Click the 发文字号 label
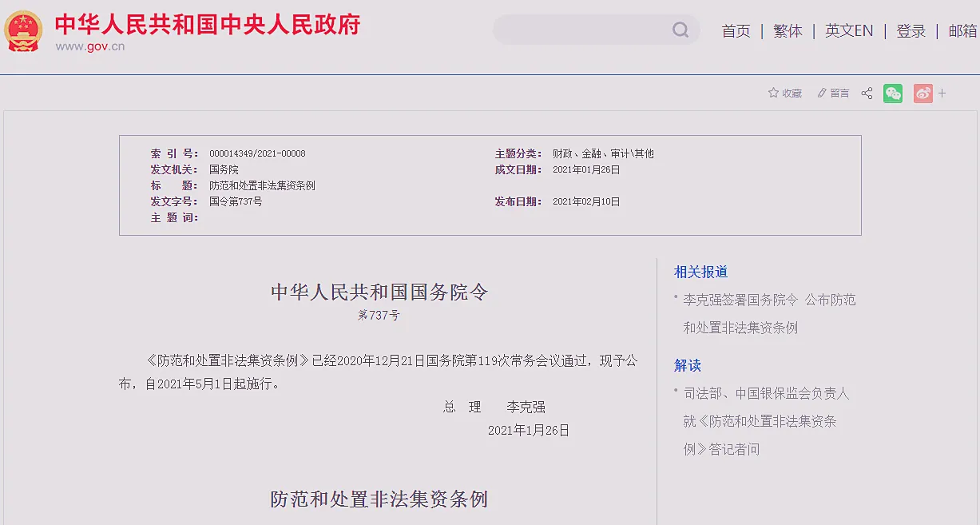The height and width of the screenshot is (525, 980). pyautogui.click(x=174, y=201)
